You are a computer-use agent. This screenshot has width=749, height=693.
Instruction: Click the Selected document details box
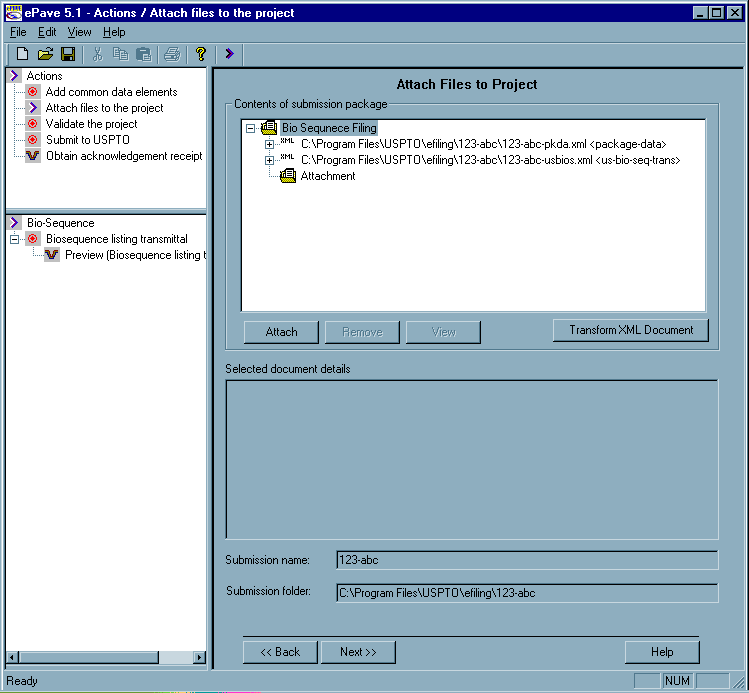[x=472, y=459]
